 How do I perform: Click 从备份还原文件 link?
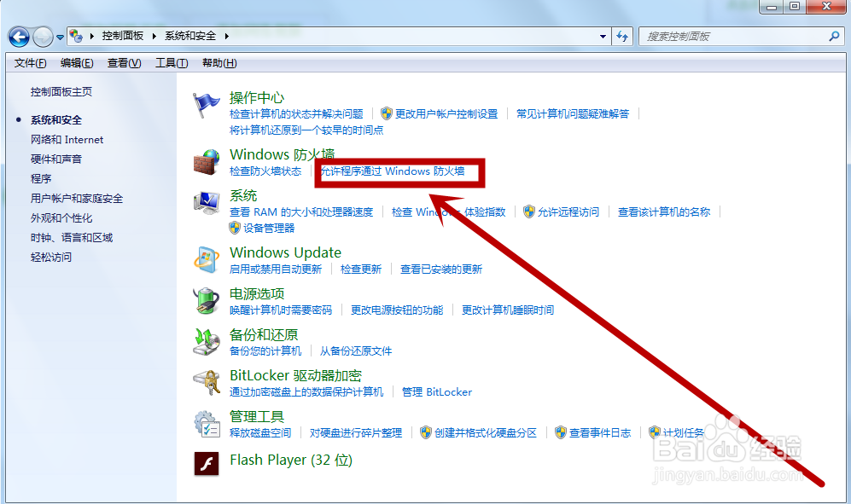point(355,351)
